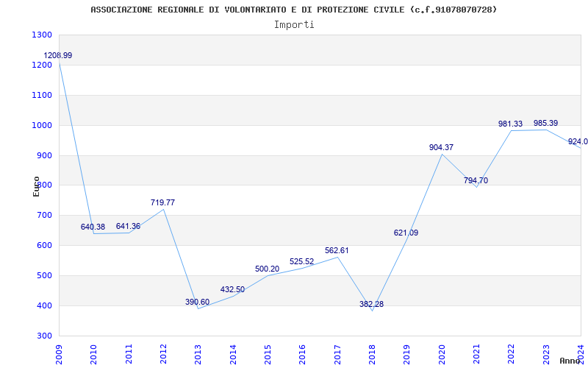
Task: Select the 904.37 data label
Action: click(442, 148)
